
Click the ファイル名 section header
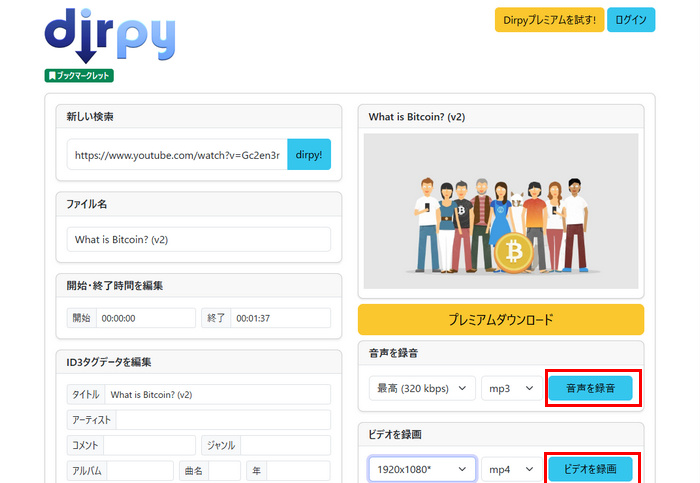(87, 204)
